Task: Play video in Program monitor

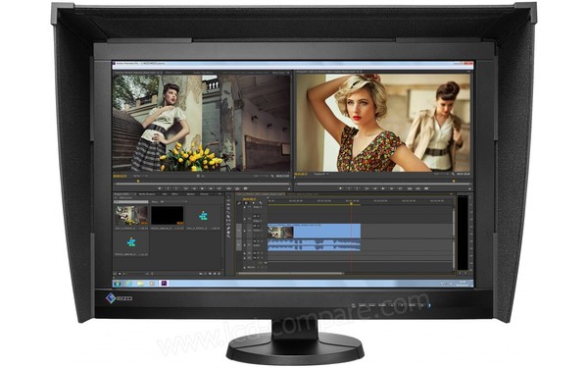Action: click(383, 188)
